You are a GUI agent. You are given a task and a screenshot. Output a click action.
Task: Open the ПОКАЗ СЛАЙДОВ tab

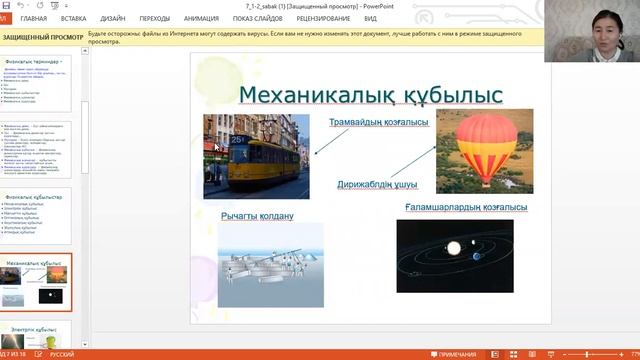[258, 19]
